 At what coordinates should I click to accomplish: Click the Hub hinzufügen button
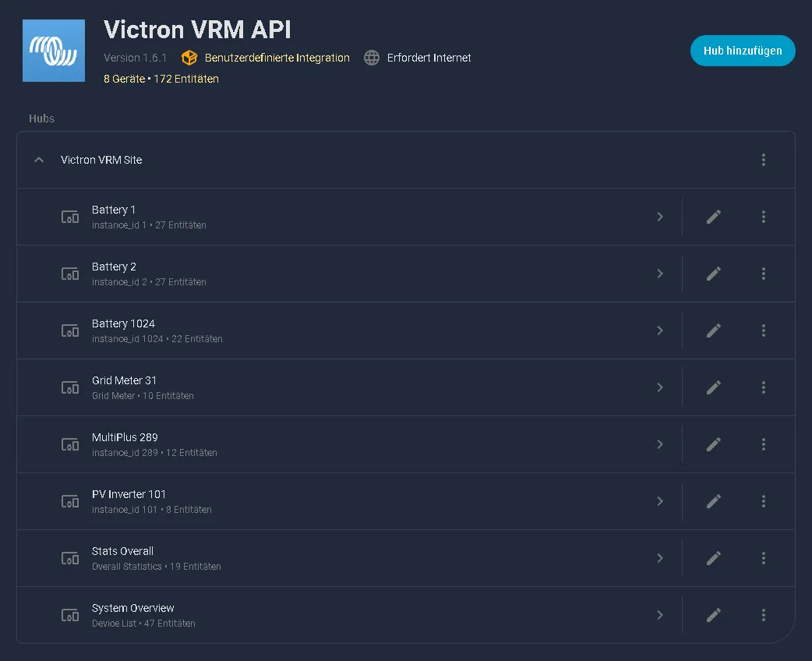(743, 51)
